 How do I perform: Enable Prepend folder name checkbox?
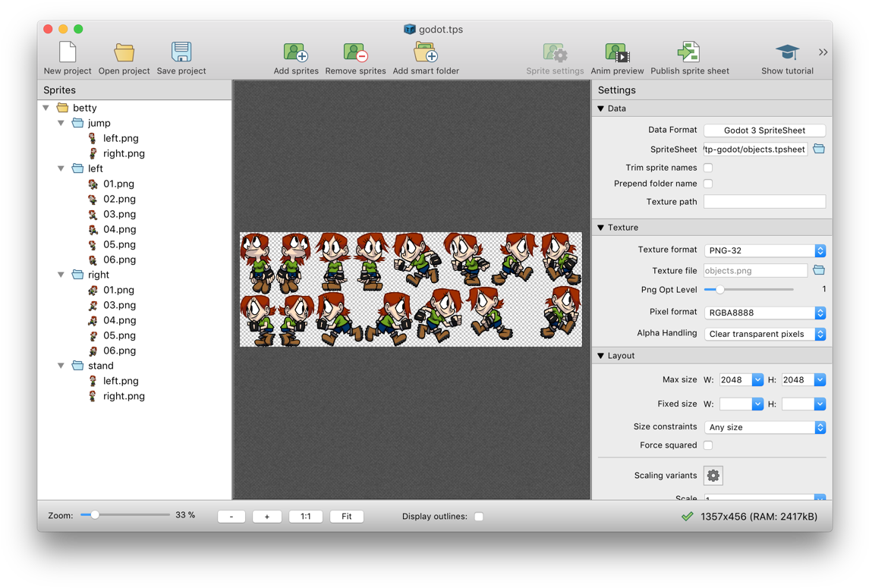coord(708,184)
